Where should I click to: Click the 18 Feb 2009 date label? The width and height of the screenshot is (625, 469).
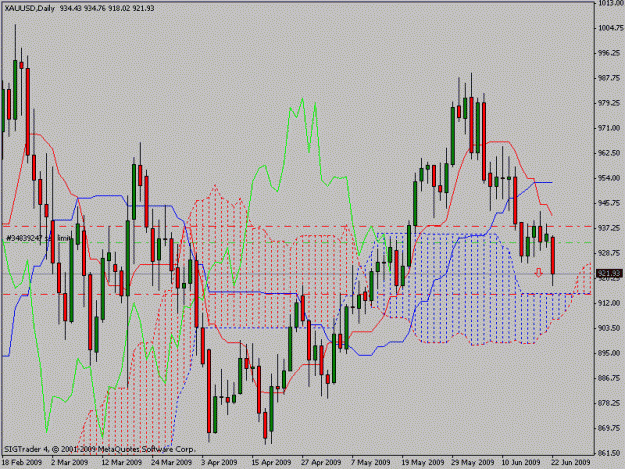click(22, 462)
